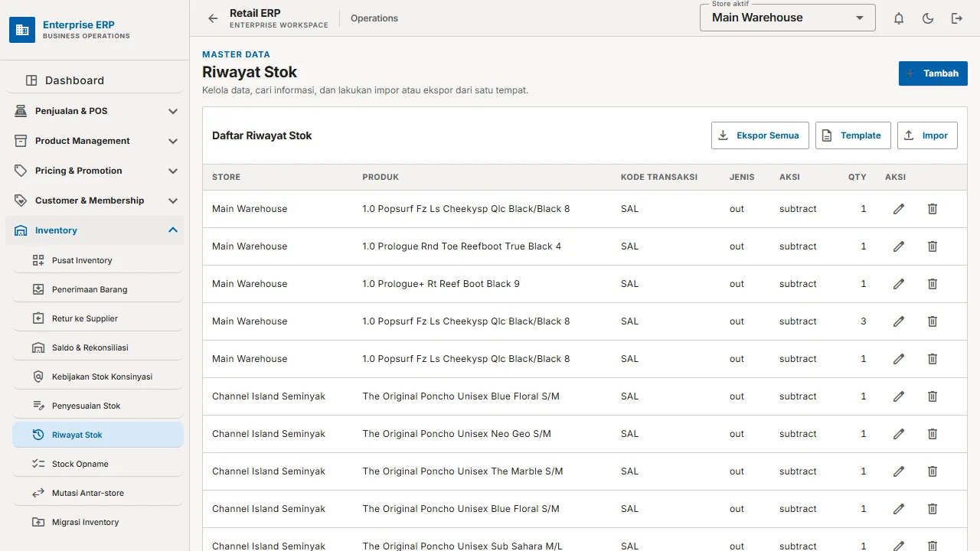
Task: Delete the Prologue+ Rt Reef Boot row
Action: [933, 284]
